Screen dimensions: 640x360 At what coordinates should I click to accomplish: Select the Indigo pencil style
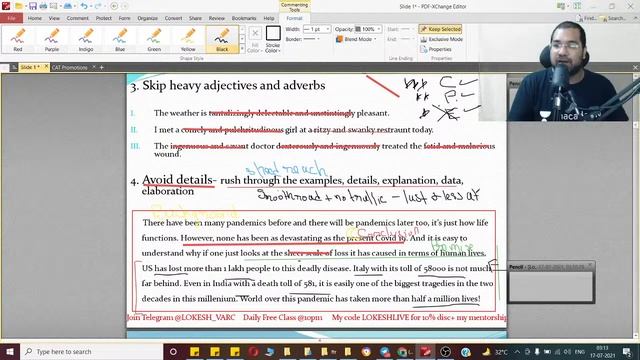click(86, 39)
